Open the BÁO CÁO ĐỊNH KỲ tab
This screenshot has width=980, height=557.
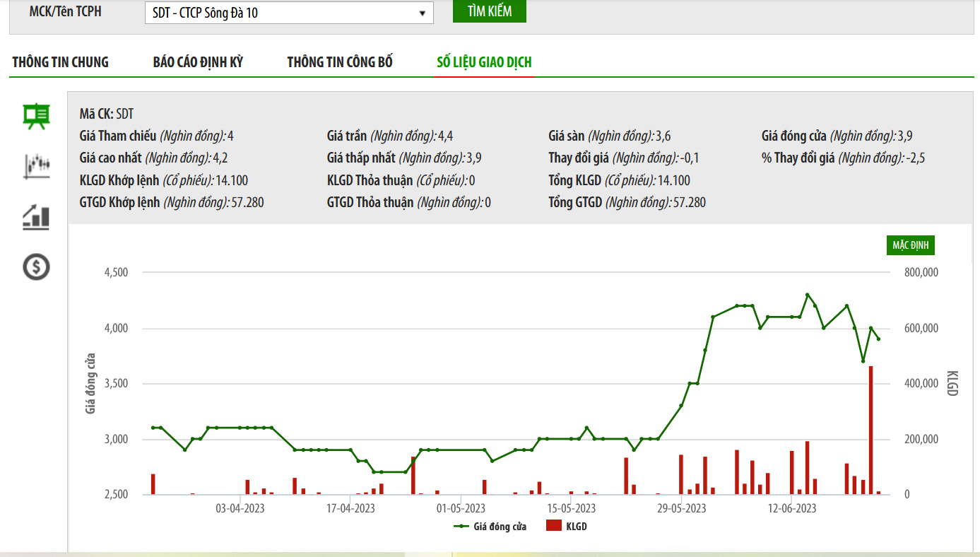pos(198,62)
